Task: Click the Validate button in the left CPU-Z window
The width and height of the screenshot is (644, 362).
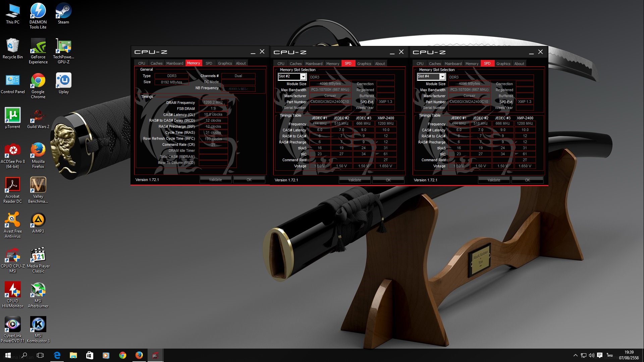Action: click(215, 180)
